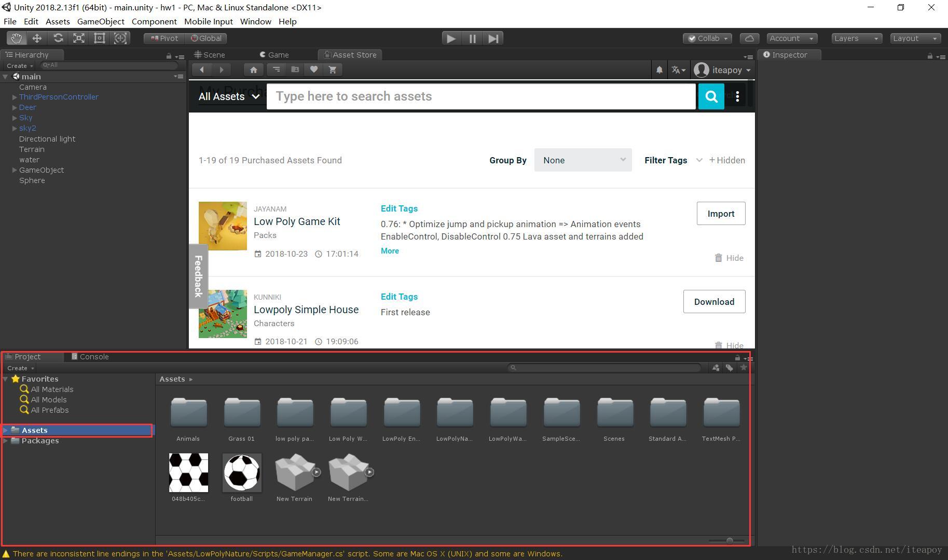Toggle Inspector panel lock
The image size is (948, 560).
(x=930, y=56)
